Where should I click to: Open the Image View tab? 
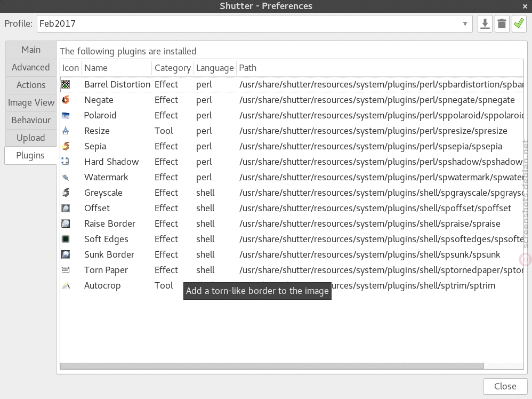point(31,102)
